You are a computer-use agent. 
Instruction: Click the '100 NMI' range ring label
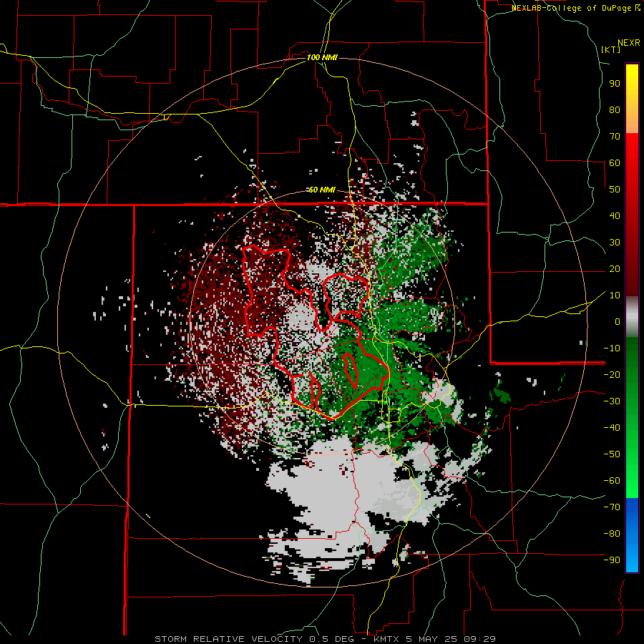pos(322,57)
